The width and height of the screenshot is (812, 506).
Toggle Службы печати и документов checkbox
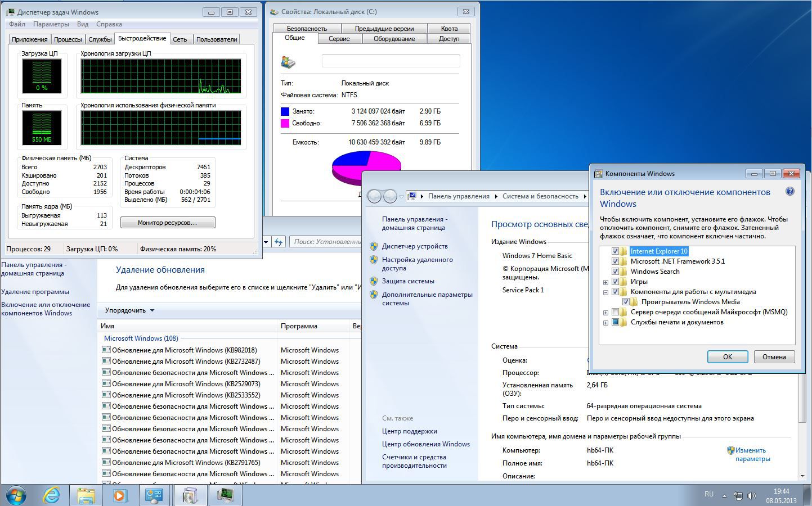tap(615, 322)
